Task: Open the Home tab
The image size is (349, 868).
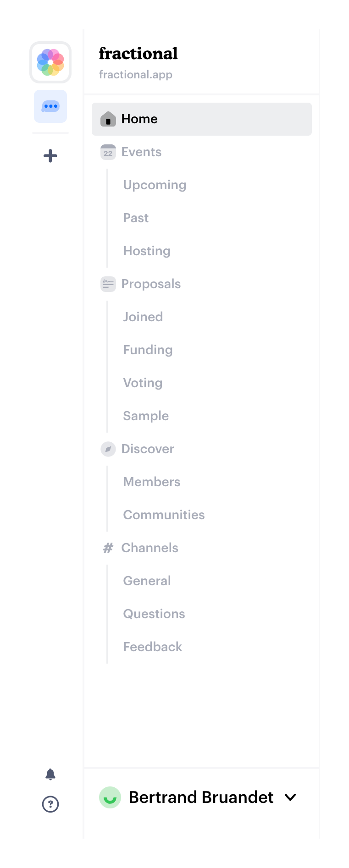Action: (139, 119)
